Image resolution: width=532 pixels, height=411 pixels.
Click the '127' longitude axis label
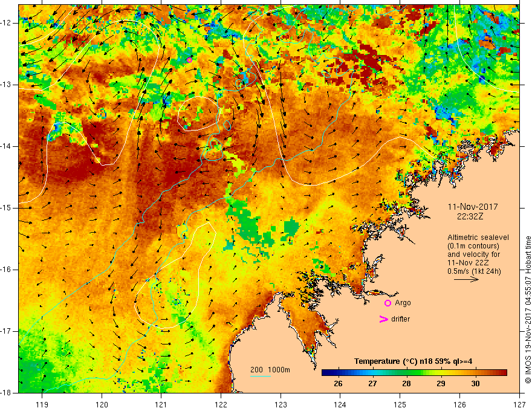(x=519, y=404)
